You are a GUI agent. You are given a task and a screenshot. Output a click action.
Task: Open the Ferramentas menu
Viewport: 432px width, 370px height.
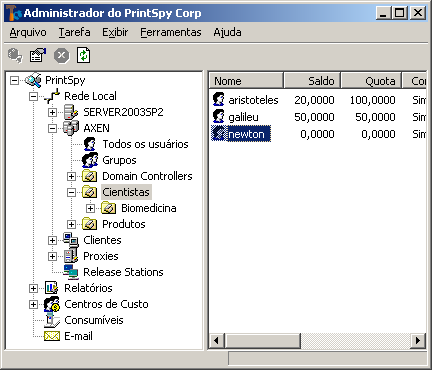click(171, 32)
